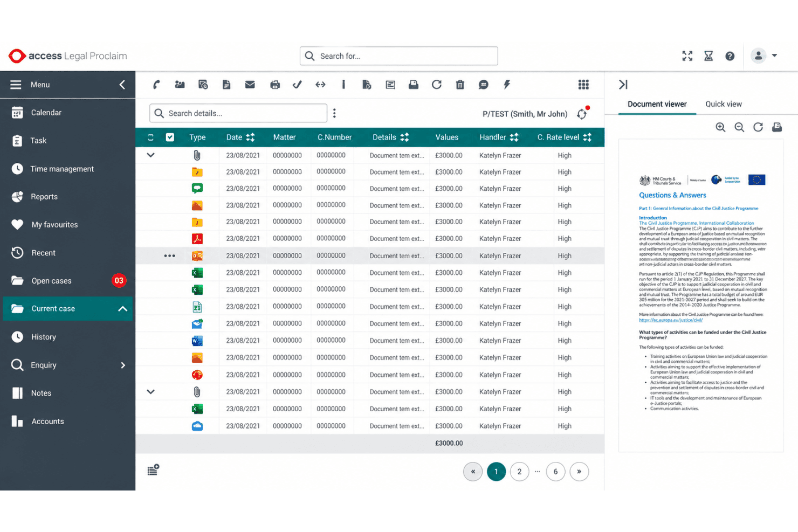The height and width of the screenshot is (532, 798).
Task: Zoom in on the document viewer
Action: (720, 127)
